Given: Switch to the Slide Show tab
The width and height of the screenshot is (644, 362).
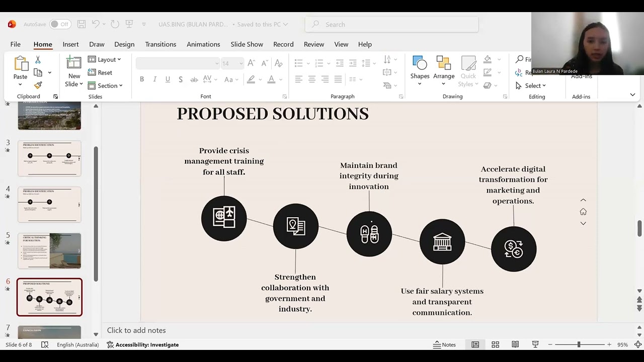Looking at the screenshot, I should (247, 44).
